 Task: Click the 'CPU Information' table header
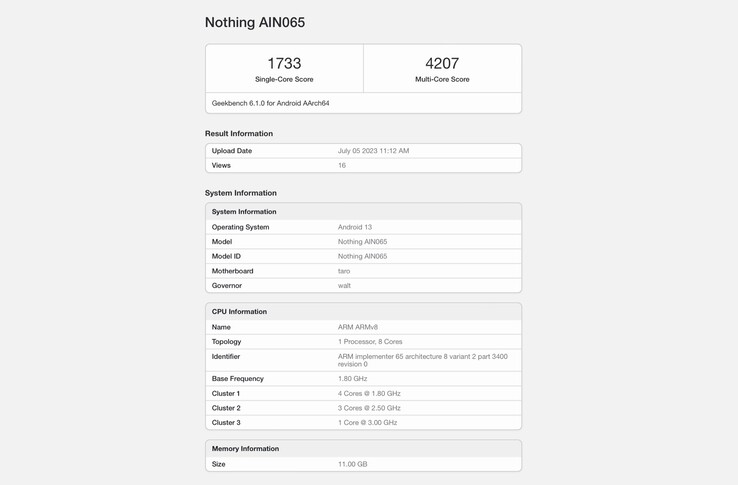point(363,311)
